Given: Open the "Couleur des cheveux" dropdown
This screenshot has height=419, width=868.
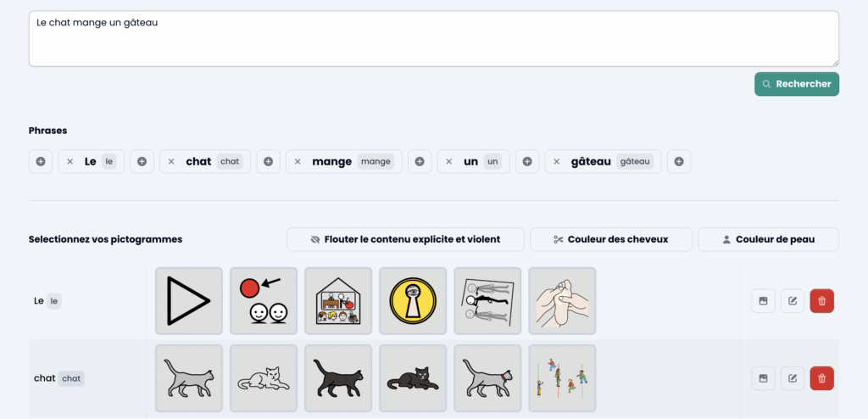Looking at the screenshot, I should click(611, 239).
